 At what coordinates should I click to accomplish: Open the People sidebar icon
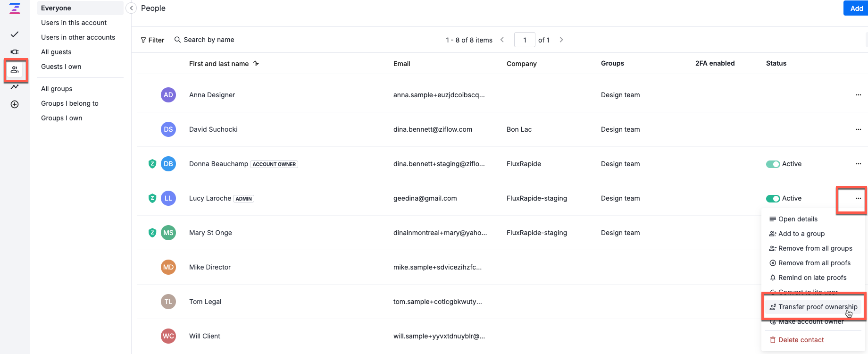click(15, 70)
